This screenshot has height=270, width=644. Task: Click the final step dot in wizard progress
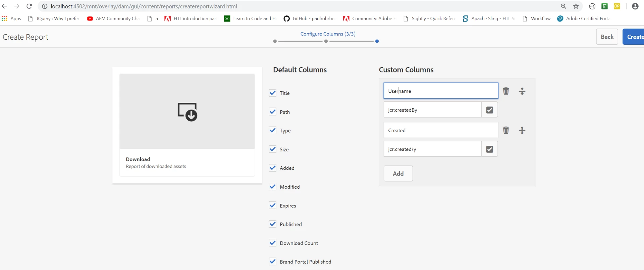377,41
